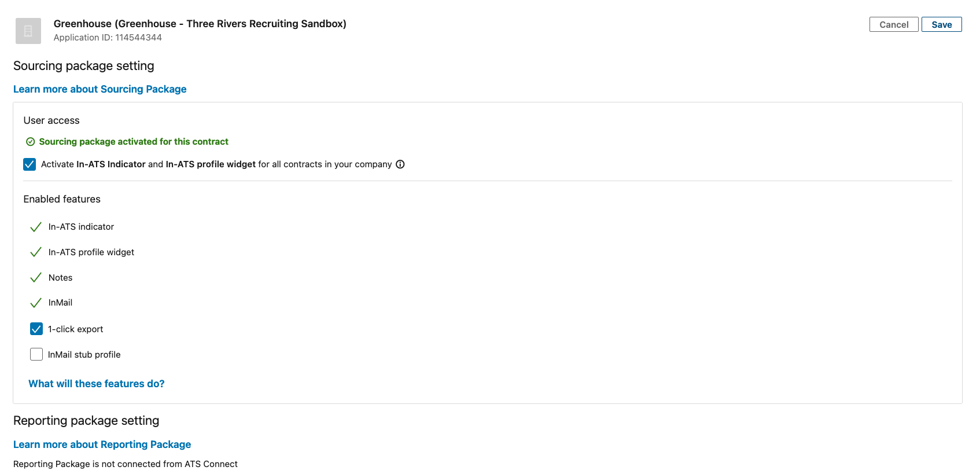Screen dimensions: 980x474
Task: Uncheck the Activate In-ATS Indicator checkbox
Action: [x=30, y=164]
